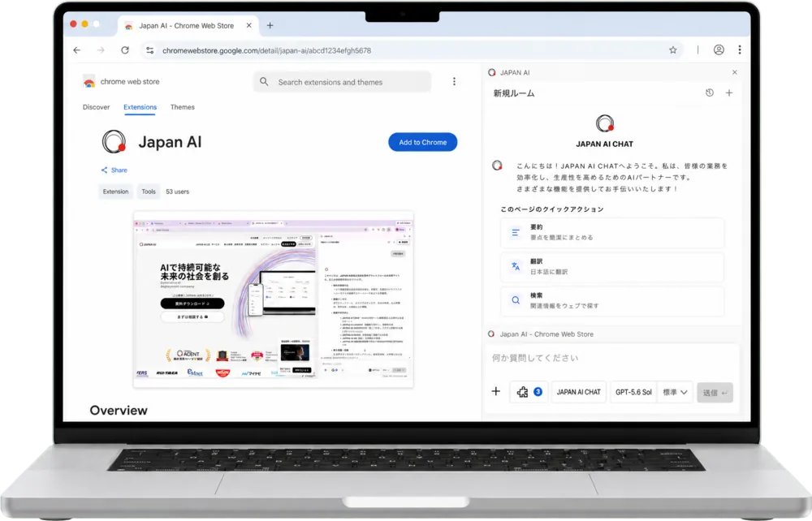Open the extension preview screenshot
This screenshot has height=521, width=812.
pos(274,300)
